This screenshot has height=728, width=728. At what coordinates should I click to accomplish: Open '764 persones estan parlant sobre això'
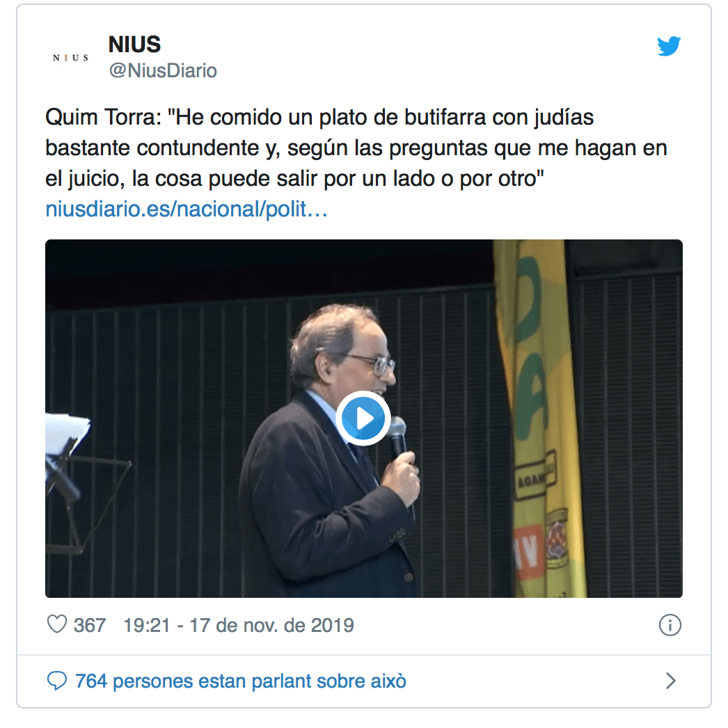[x=241, y=681]
